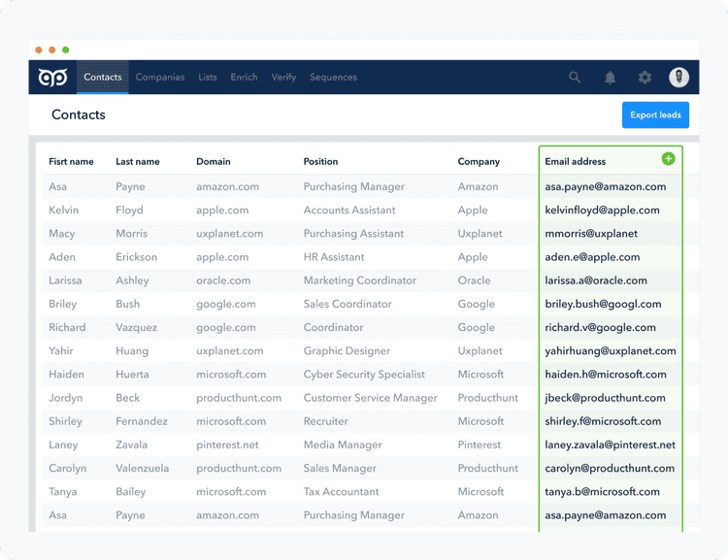Click the Company column header
Screen dimensions: 728x560
(479, 161)
